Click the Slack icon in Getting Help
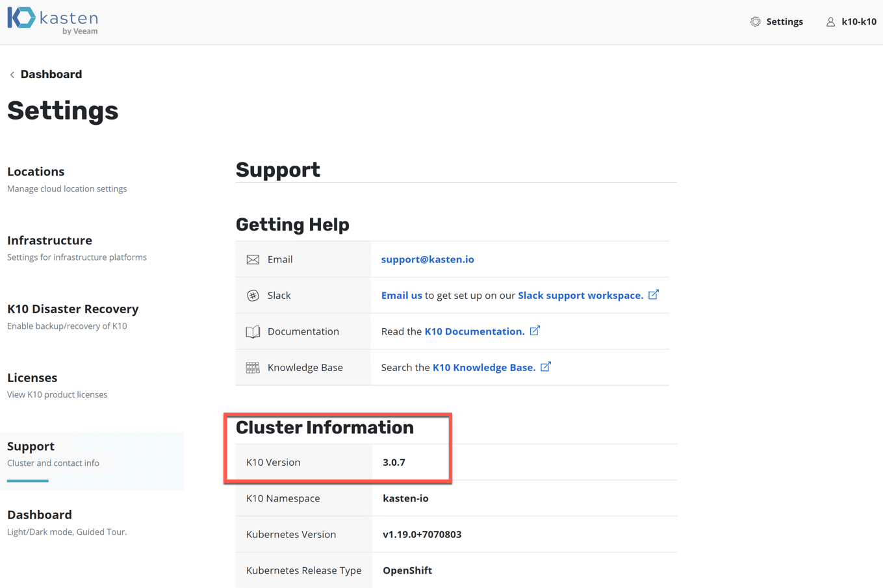Viewport: 883px width, 588px height. click(253, 296)
